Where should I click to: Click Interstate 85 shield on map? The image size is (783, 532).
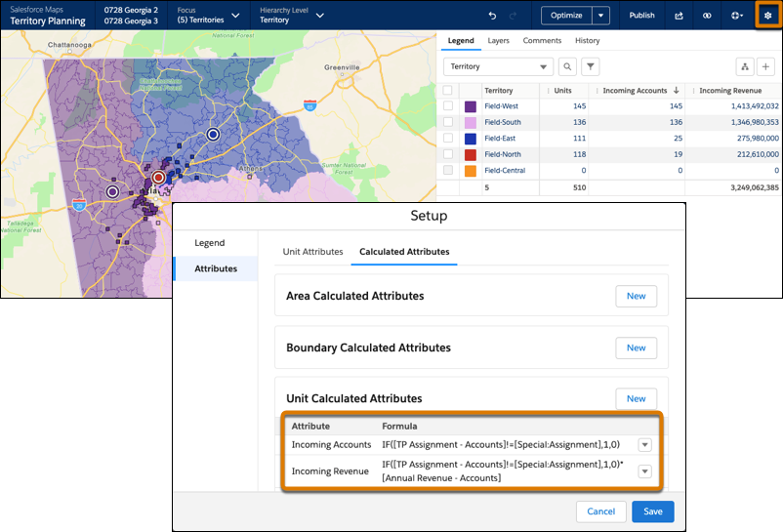click(x=309, y=105)
